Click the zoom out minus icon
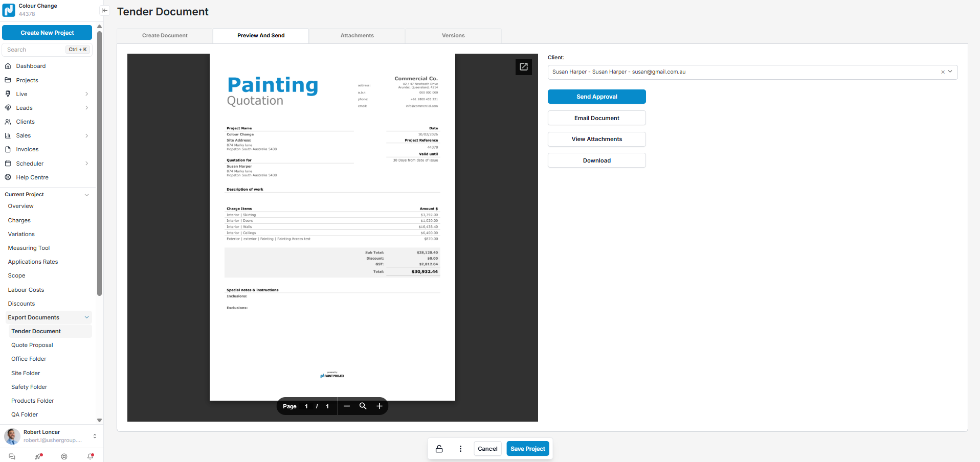This screenshot has width=980, height=462. (x=347, y=406)
